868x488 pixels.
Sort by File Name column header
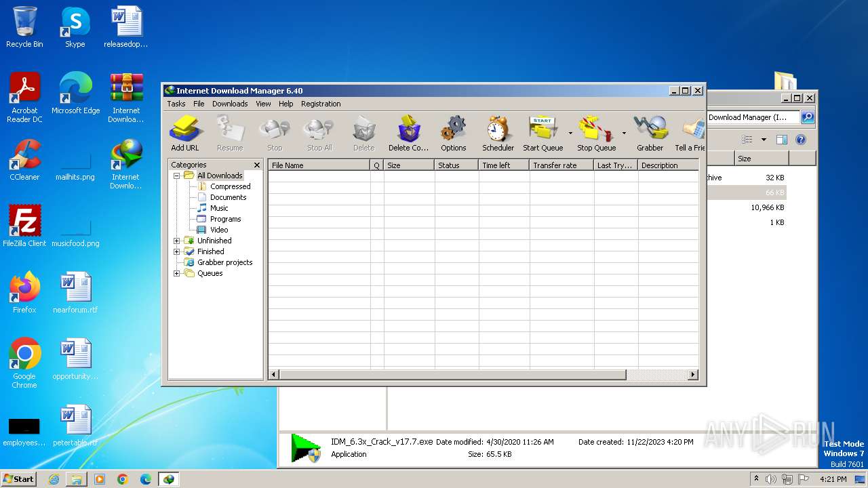[x=319, y=165]
